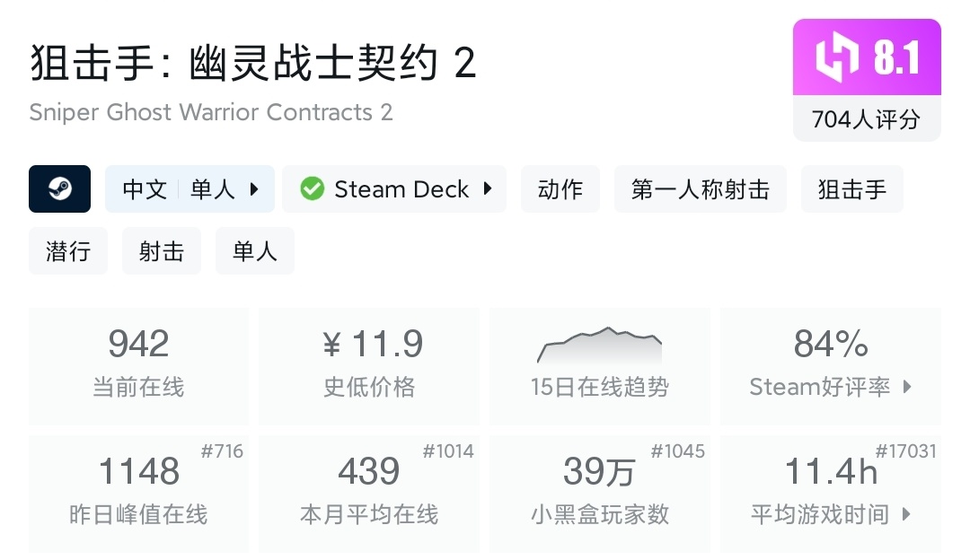The image size is (970, 560).
Task: Expand the 中文 单人 language dropdown arrow
Action: click(254, 189)
